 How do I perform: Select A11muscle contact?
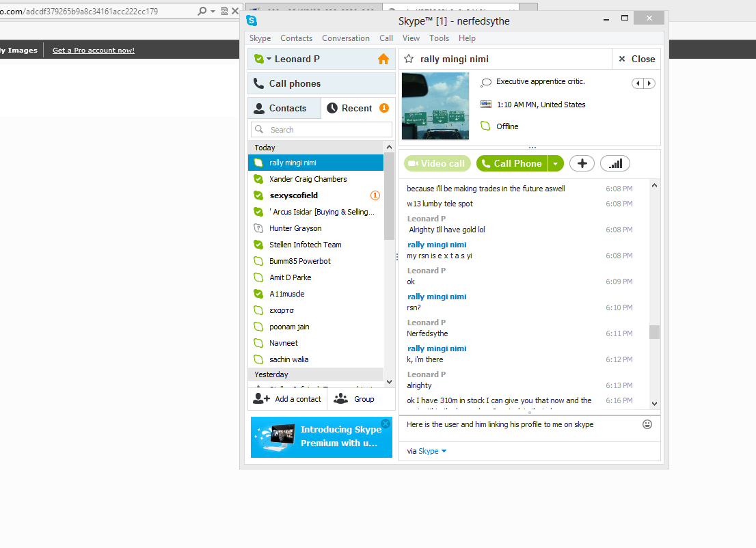pos(316,294)
